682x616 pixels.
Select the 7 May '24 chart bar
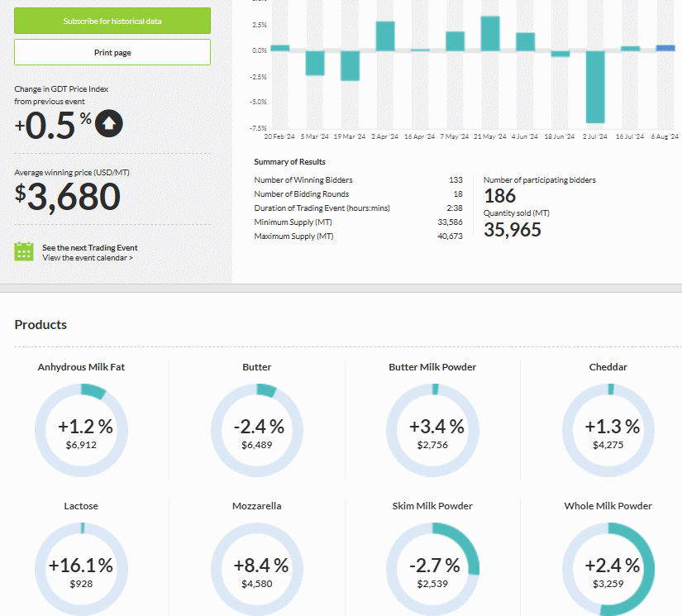455,41
